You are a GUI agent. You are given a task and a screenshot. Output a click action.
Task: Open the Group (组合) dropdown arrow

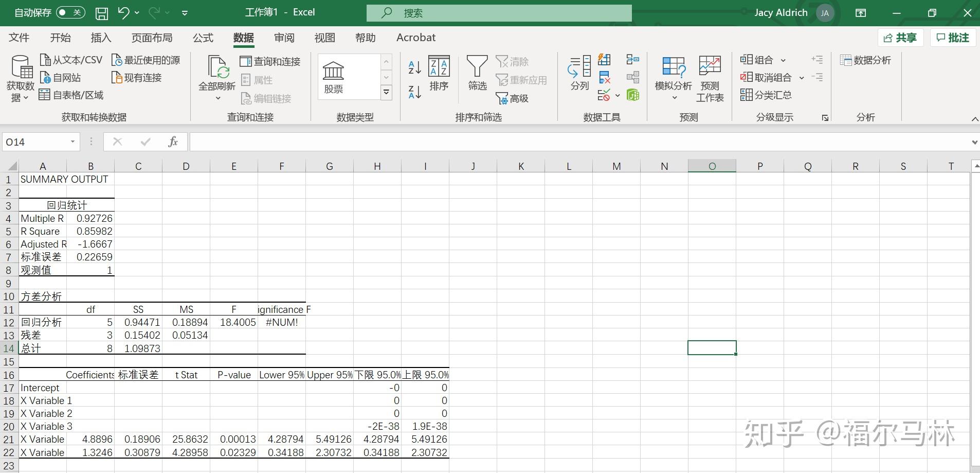click(783, 60)
